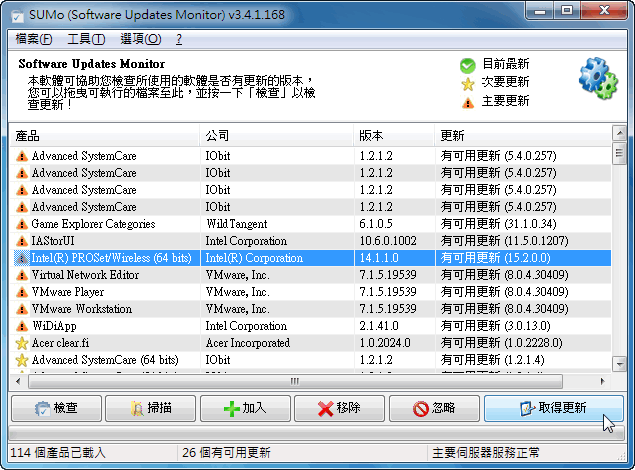The height and width of the screenshot is (470, 635).
Task: Click the vertical scrollbar down arrow
Action: click(x=619, y=365)
